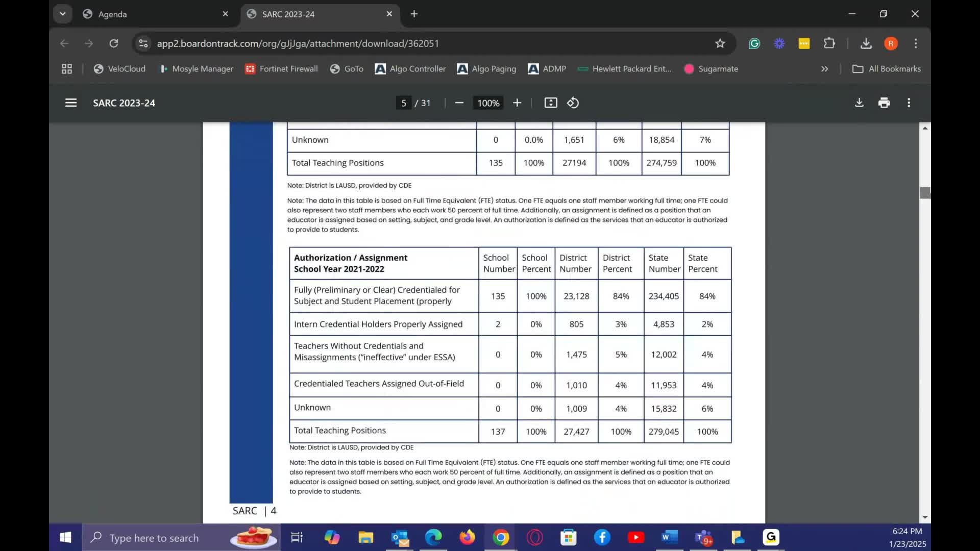The height and width of the screenshot is (551, 980).
Task: Open Microsoft Edge from taskbar
Action: pos(433,537)
